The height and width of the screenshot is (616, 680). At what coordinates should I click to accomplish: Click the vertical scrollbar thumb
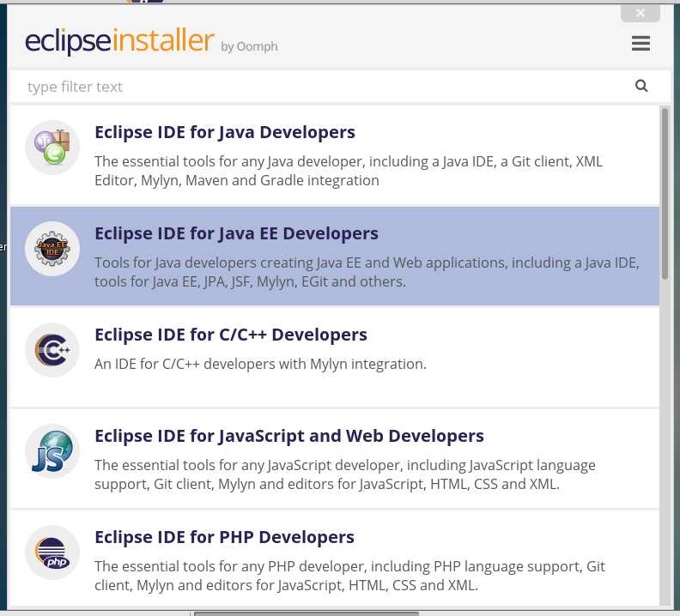pyautogui.click(x=665, y=193)
